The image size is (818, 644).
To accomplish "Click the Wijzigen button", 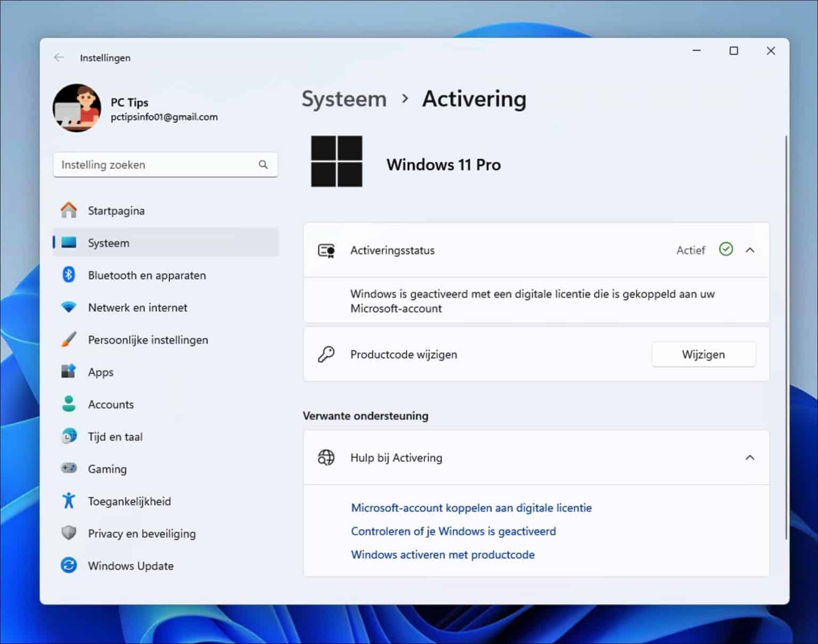I will pyautogui.click(x=704, y=354).
